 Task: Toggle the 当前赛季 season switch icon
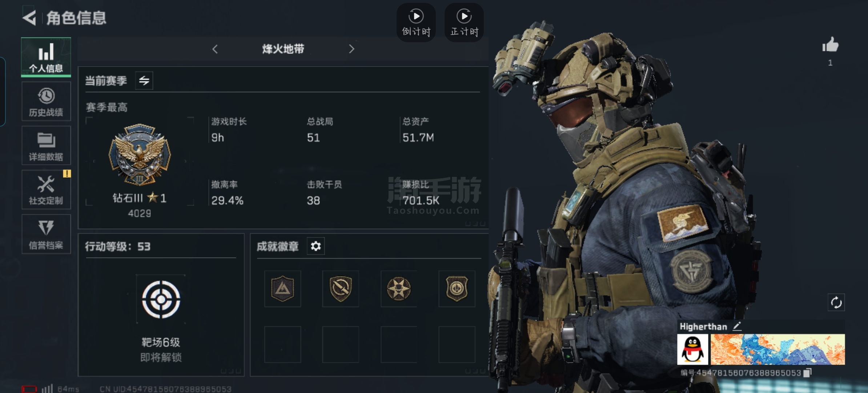tap(144, 80)
